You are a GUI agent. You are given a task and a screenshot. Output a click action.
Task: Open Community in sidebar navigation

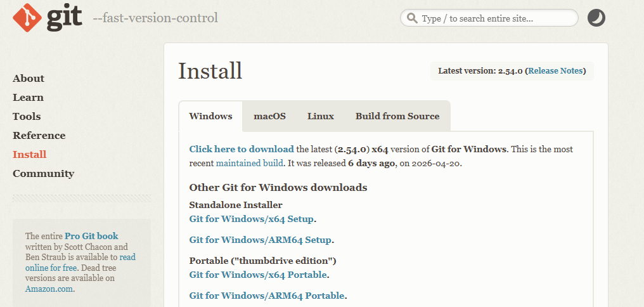(x=44, y=173)
